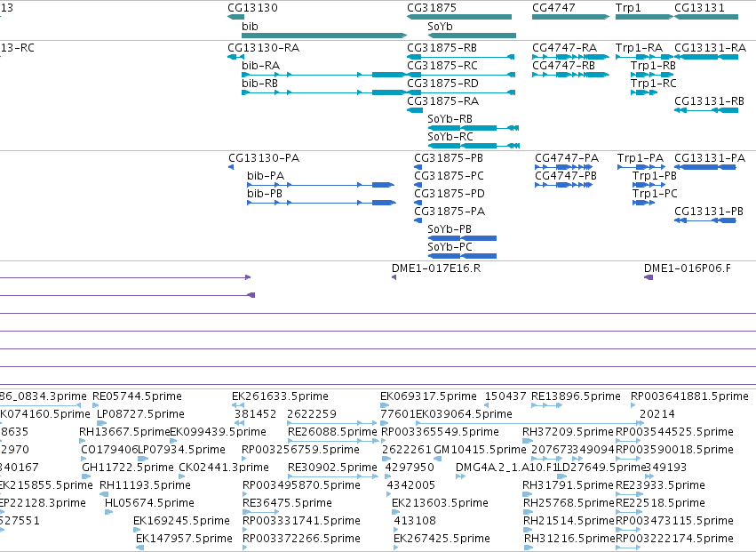Select EST EK213603.5prime
This screenshot has width=756, height=552.
394,512
